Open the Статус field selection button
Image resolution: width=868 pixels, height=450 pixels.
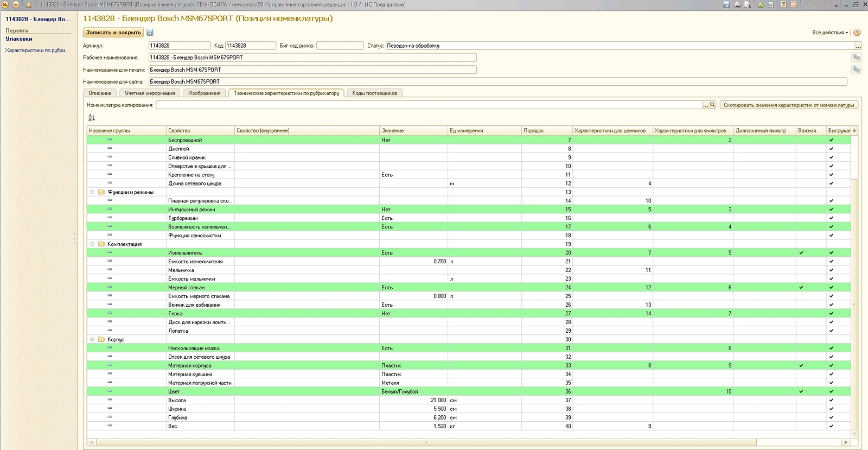point(858,46)
